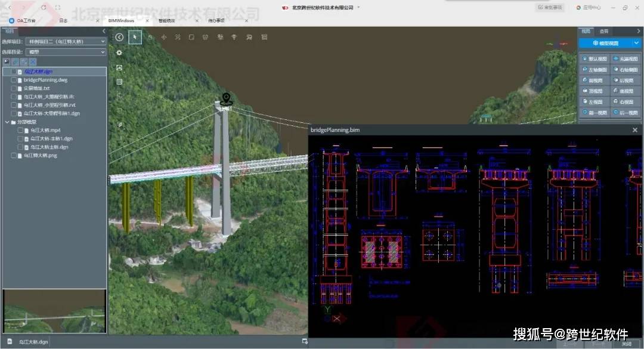Click the file icon beside 乌江大桥.dgn in status bar

pyautogui.click(x=10, y=341)
